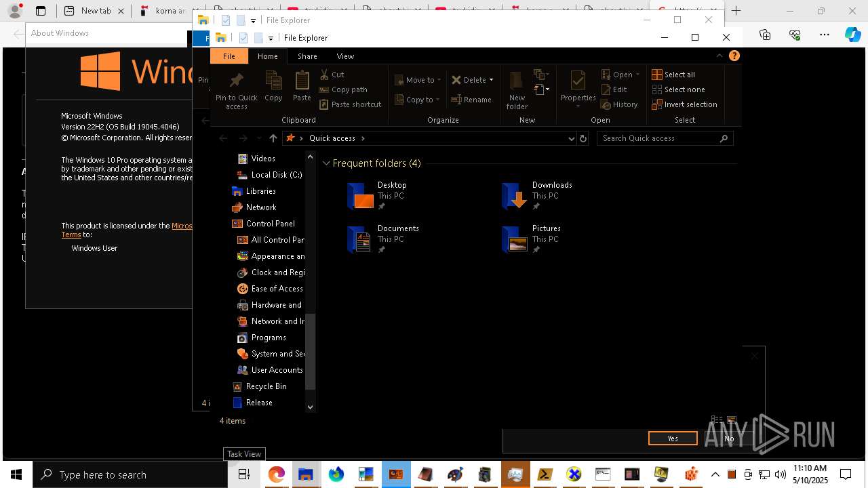Open Properties from the ribbon
The image size is (868, 488).
click(578, 86)
